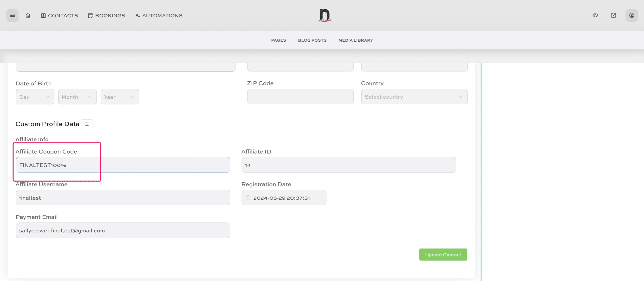This screenshot has width=644, height=281.
Task: Click the Affiliate Coupon Code field
Action: 123,165
